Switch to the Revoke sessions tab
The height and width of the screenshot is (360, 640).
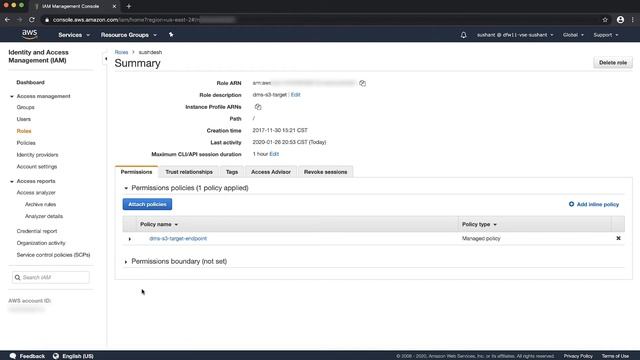point(325,172)
